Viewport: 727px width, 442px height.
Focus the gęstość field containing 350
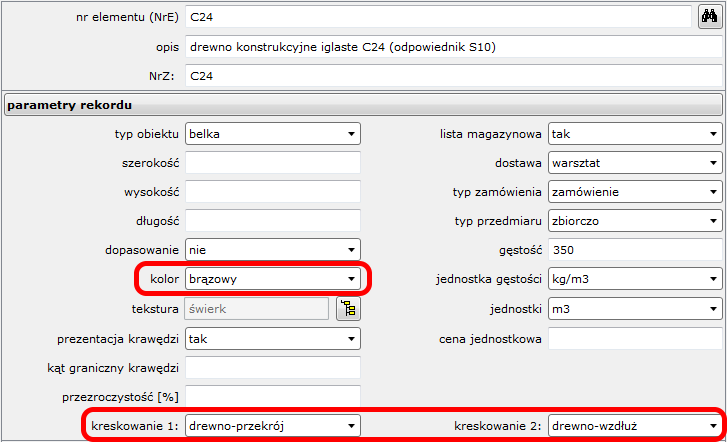pos(634,250)
